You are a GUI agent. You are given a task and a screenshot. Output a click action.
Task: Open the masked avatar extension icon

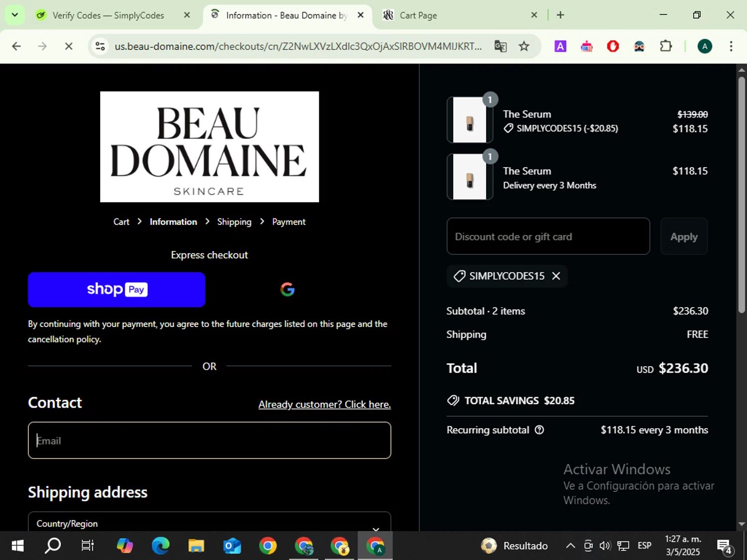click(639, 46)
